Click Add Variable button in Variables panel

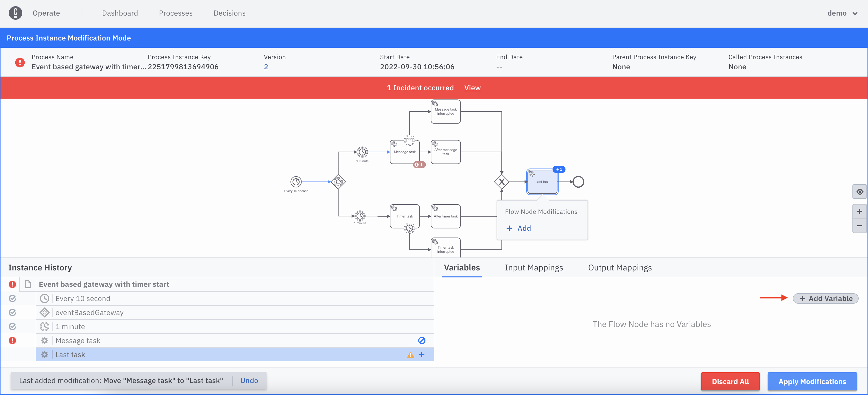click(826, 298)
